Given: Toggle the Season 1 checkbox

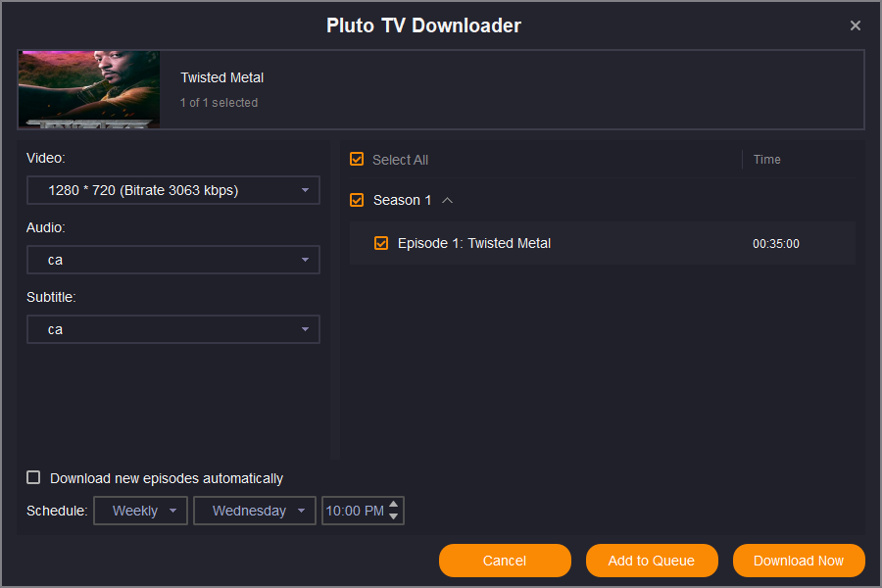Looking at the screenshot, I should [357, 200].
